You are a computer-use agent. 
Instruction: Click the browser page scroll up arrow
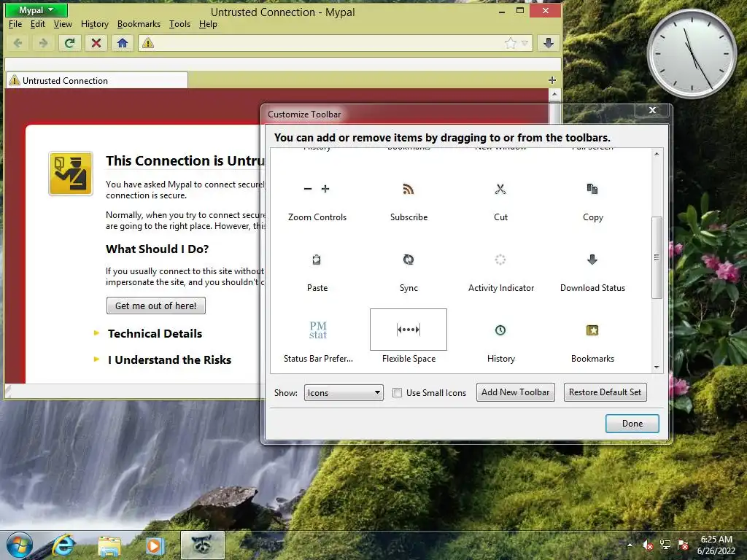click(554, 94)
